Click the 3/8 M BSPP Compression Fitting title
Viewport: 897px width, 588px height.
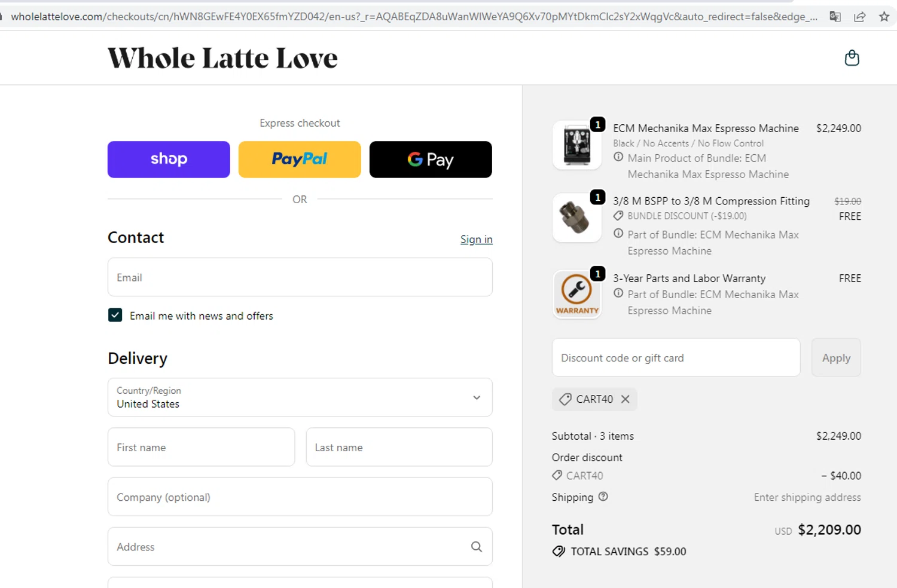point(711,201)
